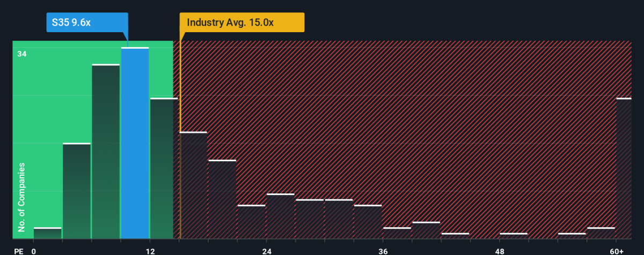The height and width of the screenshot is (255, 644).
Task: Select the 60+ bar at the chart's right edge
Action: point(624,168)
